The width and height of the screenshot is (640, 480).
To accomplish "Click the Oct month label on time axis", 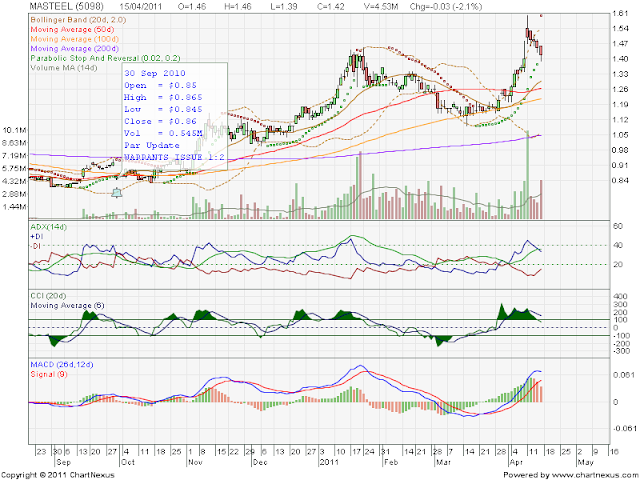I will (x=128, y=462).
